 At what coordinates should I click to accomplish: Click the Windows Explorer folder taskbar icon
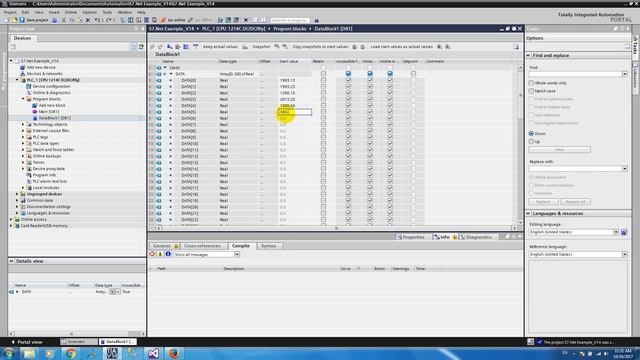tap(29, 353)
